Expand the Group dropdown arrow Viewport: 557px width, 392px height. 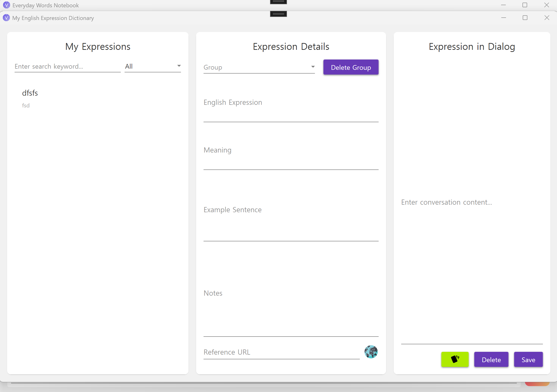coord(313,67)
